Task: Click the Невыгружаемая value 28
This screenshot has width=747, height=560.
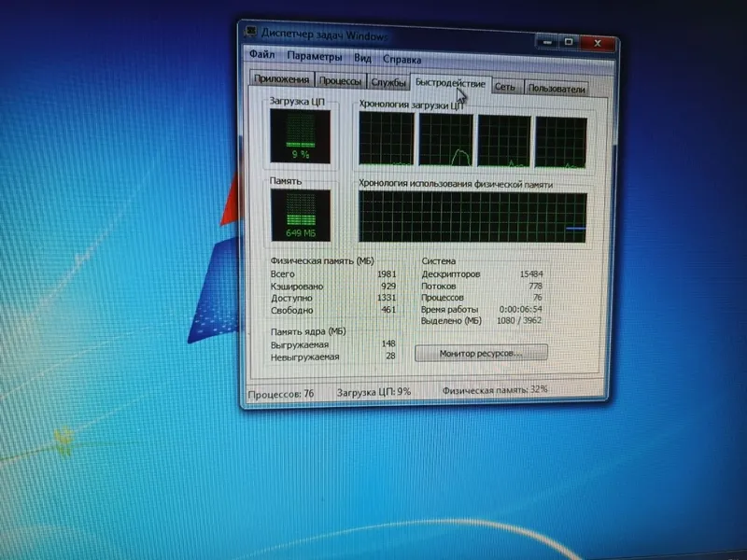Action: pyautogui.click(x=390, y=356)
